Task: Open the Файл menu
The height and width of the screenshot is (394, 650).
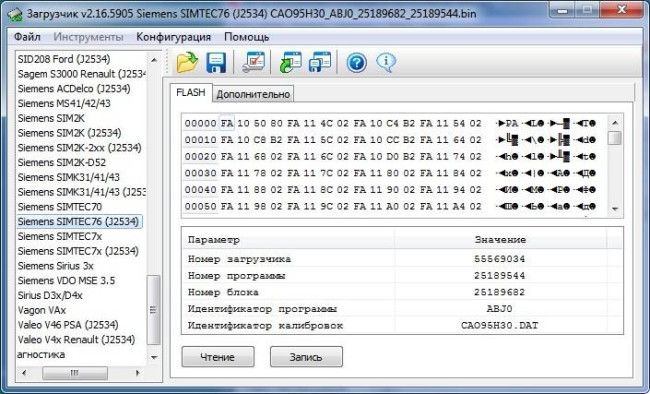Action: pyautogui.click(x=27, y=37)
